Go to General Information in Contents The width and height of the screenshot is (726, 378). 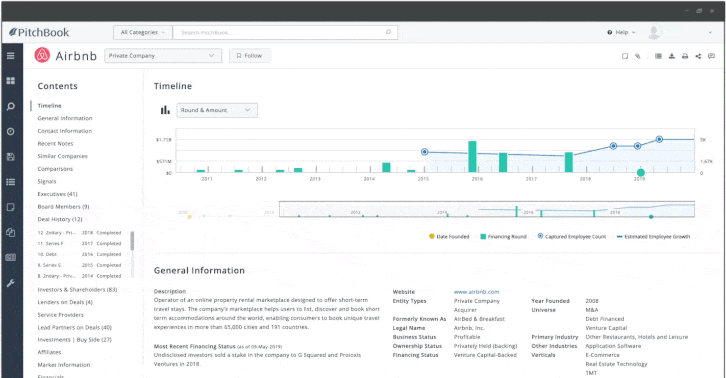pyautogui.click(x=65, y=118)
